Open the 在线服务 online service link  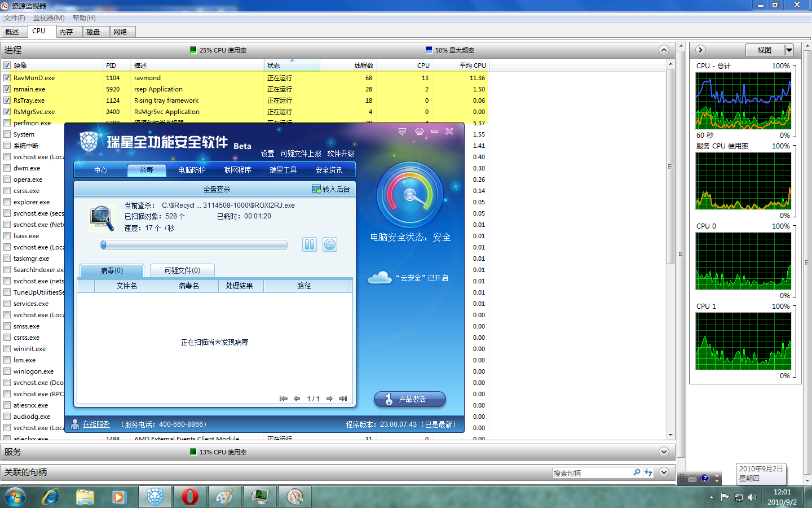click(x=96, y=424)
